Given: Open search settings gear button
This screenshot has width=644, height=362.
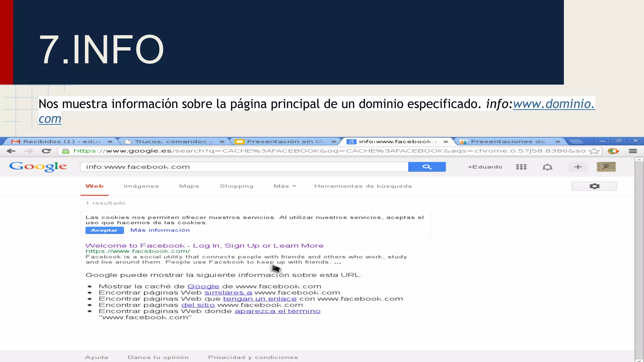Looking at the screenshot, I should pyautogui.click(x=594, y=186).
